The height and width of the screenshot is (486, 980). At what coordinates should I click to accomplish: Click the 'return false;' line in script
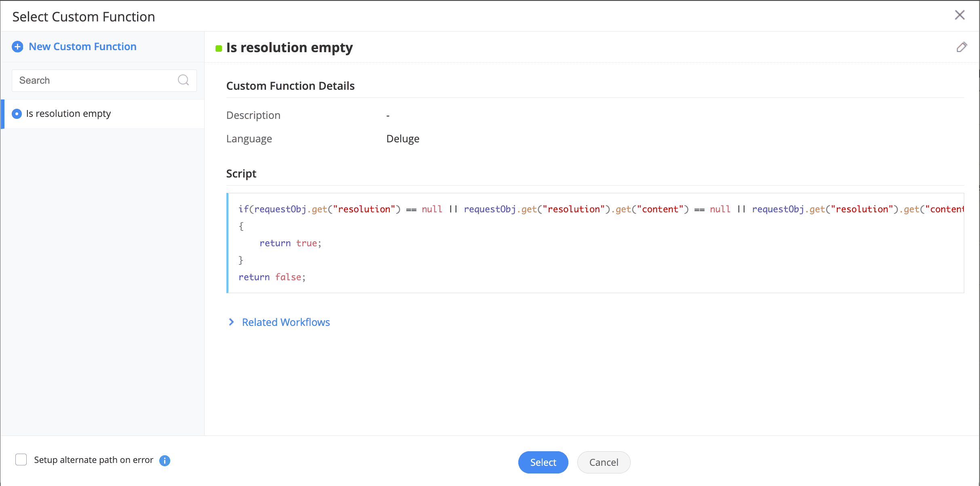tap(272, 277)
